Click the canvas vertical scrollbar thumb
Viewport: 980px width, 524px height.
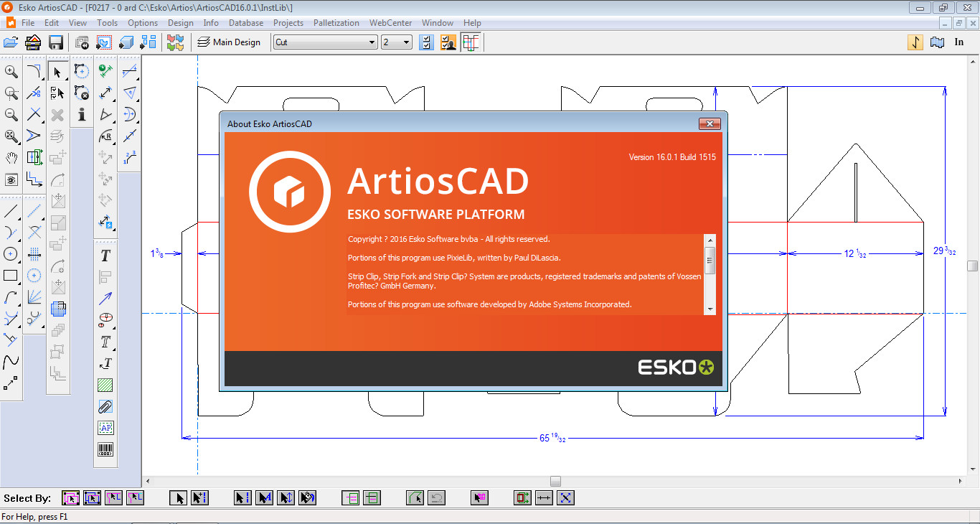973,266
